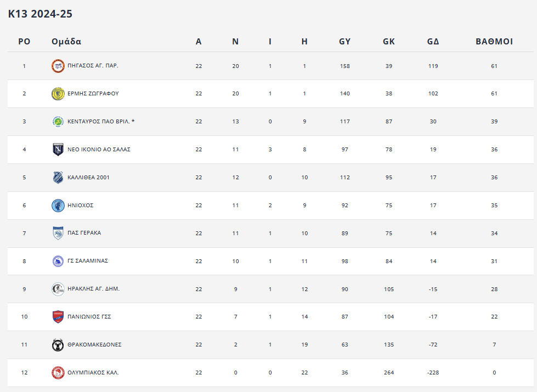Click the ΒΑΘΜΟΙ column header
Viewport: 537px width, 392px height.
click(x=494, y=42)
